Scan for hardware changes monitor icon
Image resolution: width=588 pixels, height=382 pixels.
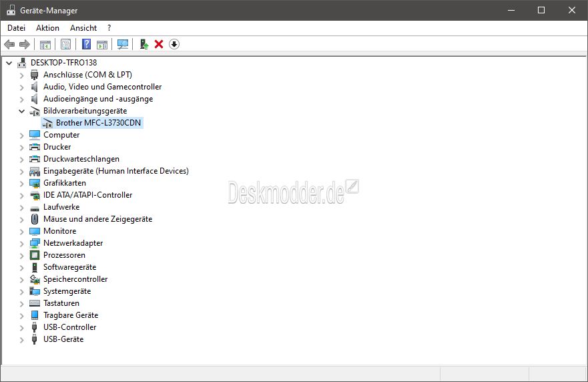click(x=123, y=44)
